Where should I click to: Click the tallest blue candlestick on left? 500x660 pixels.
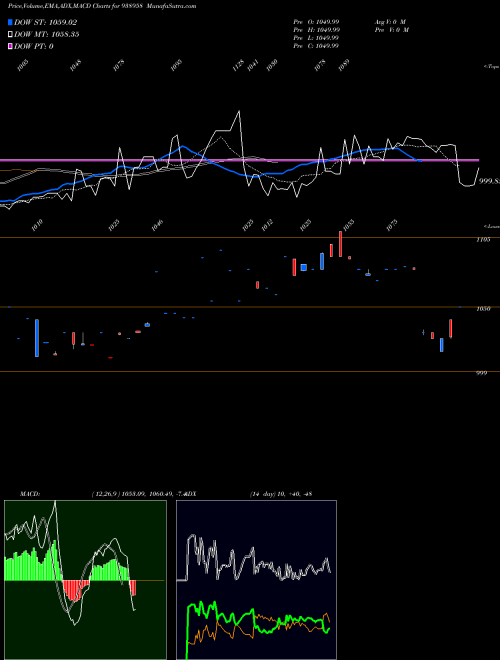click(37, 338)
